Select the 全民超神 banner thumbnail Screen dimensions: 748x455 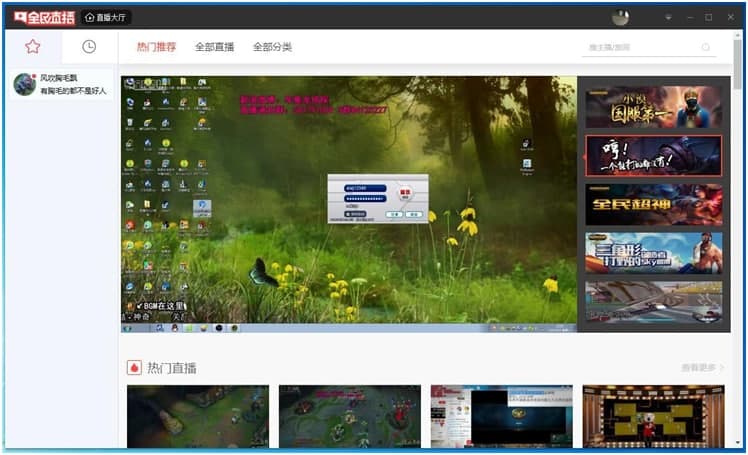(654, 205)
